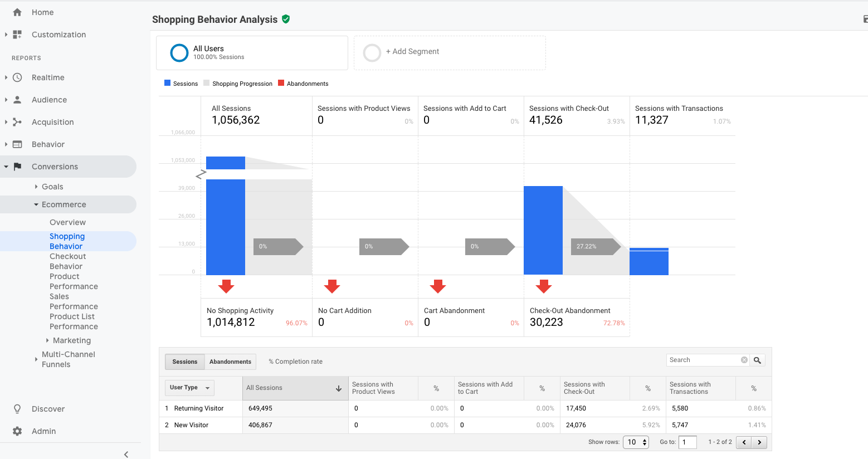Go to next table page arrow
This screenshot has width=868, height=459.
(x=759, y=442)
